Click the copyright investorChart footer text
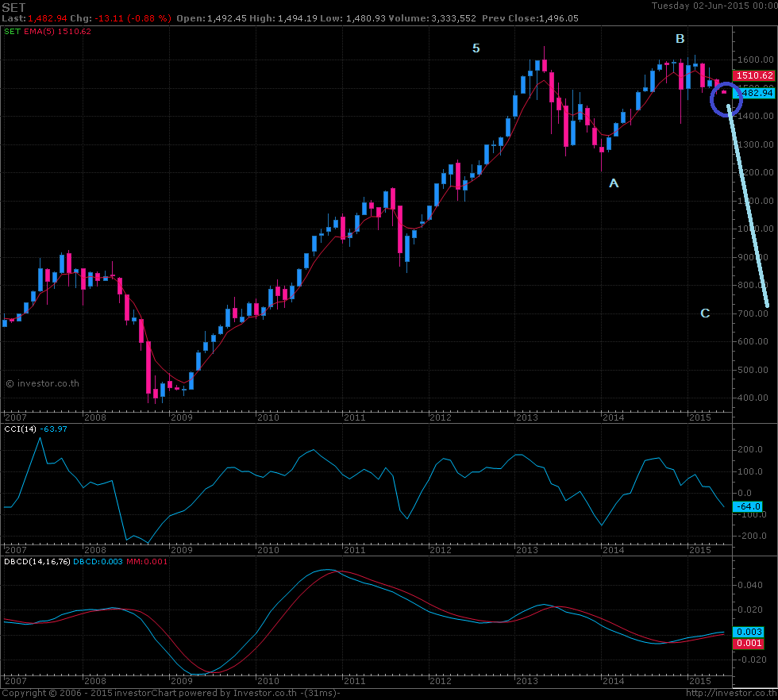Viewport: 778px width, 700px height. coord(171,693)
